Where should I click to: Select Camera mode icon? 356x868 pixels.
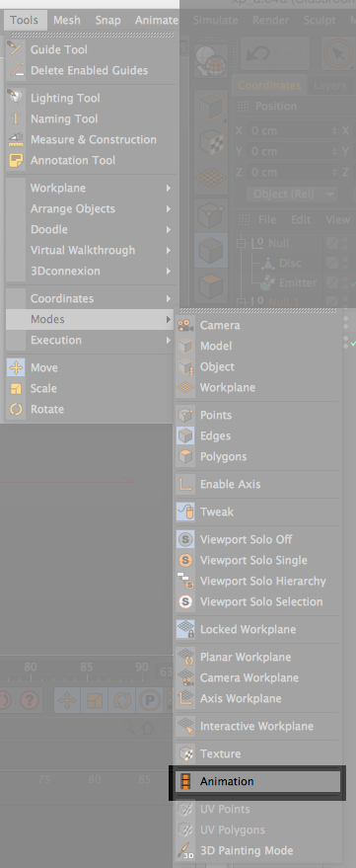click(185, 326)
